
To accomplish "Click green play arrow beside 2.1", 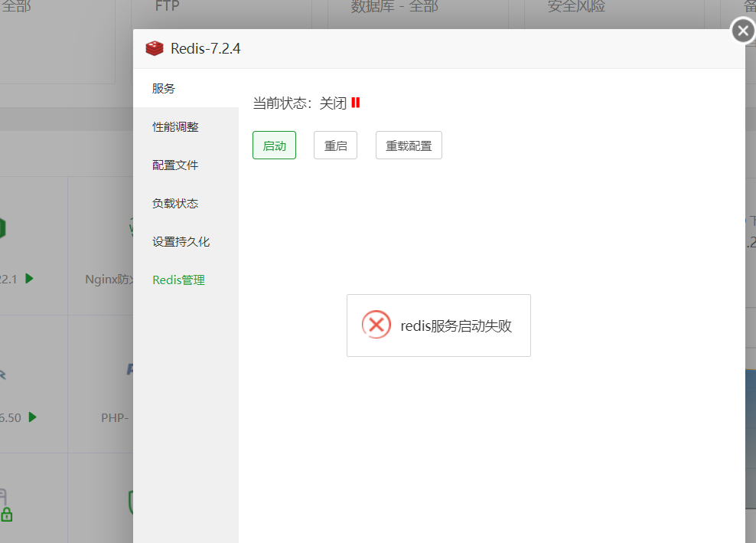I will 29,279.
